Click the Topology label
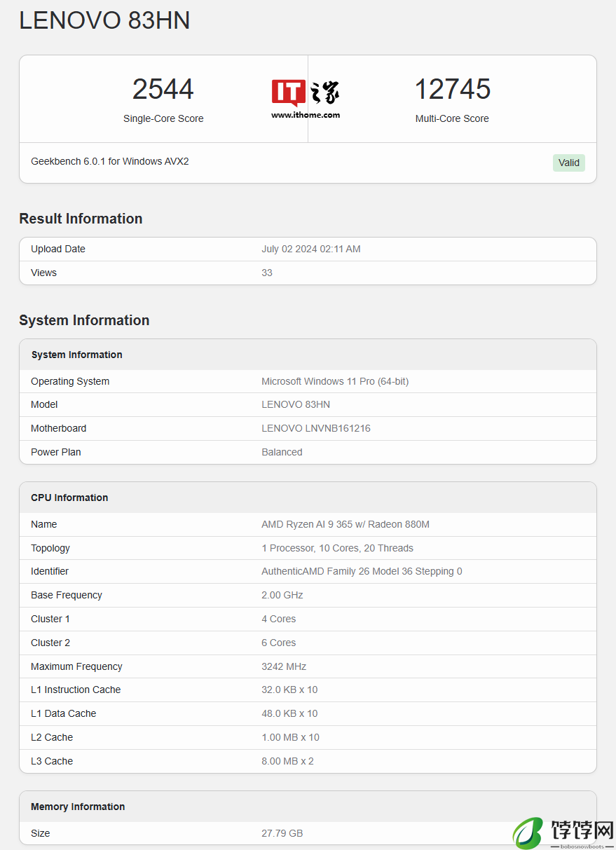The image size is (616, 850). point(50,548)
